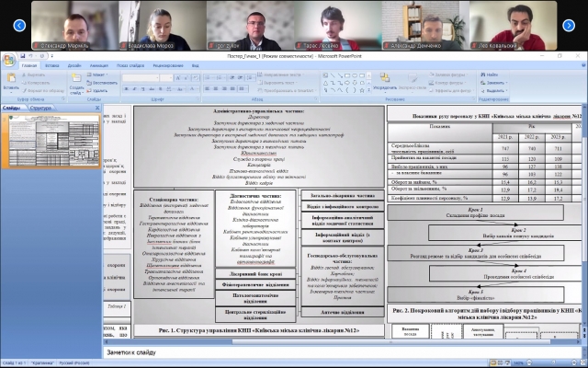Click the Упорядочить (Arrange) icon
This screenshot has width=588, height=368.
[385, 77]
